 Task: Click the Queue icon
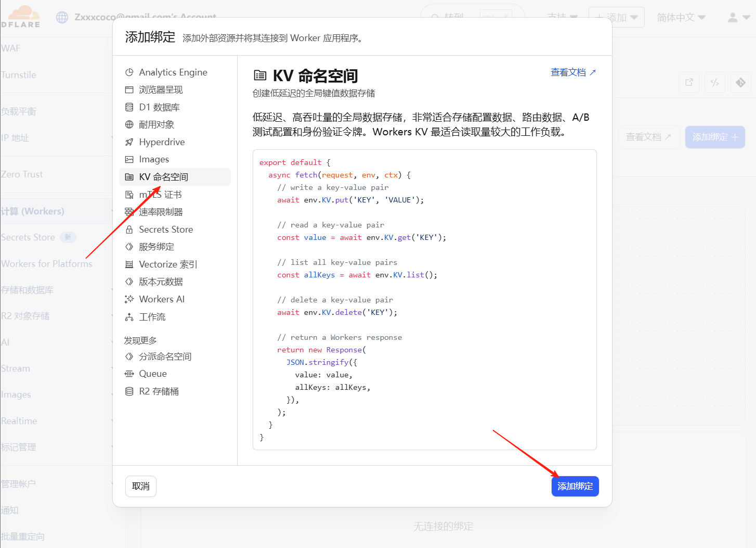pos(129,374)
